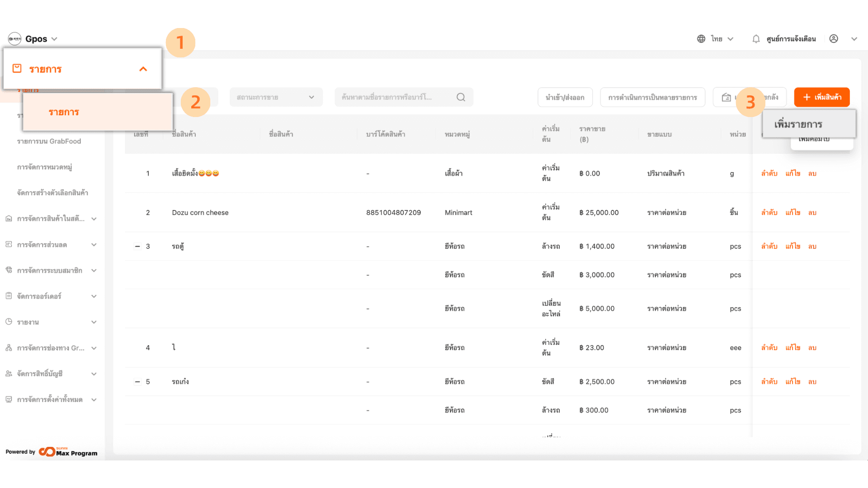This screenshot has width=868, height=488.
Task: Collapse row 5 รถเก๋ง sub-items
Action: (x=137, y=382)
